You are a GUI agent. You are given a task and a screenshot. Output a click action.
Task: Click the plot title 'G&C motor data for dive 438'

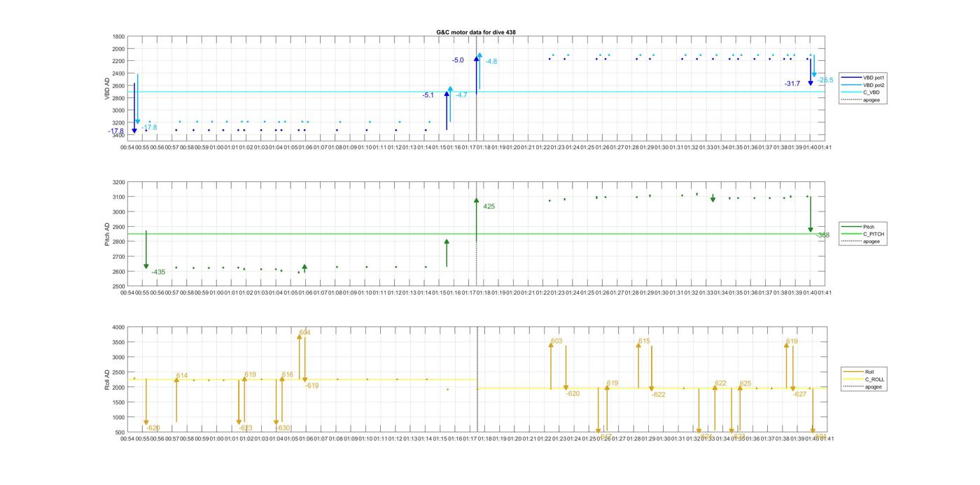click(476, 32)
